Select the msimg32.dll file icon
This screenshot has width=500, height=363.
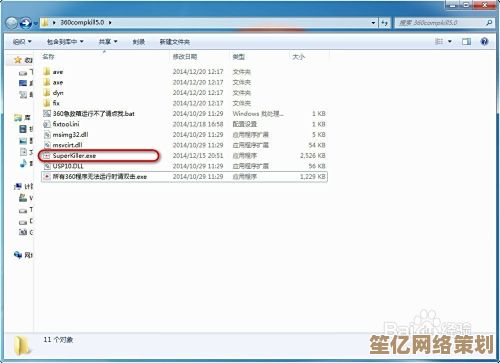[x=47, y=135]
